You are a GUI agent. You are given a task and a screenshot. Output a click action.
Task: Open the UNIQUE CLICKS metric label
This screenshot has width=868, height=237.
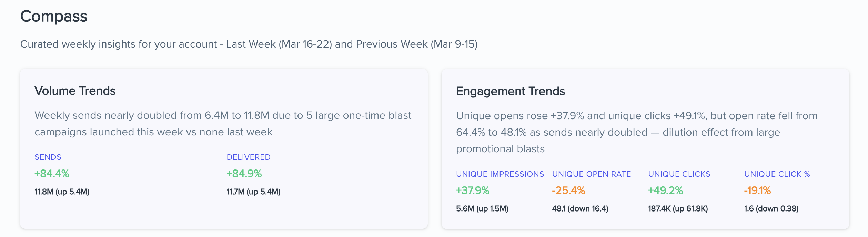(679, 174)
